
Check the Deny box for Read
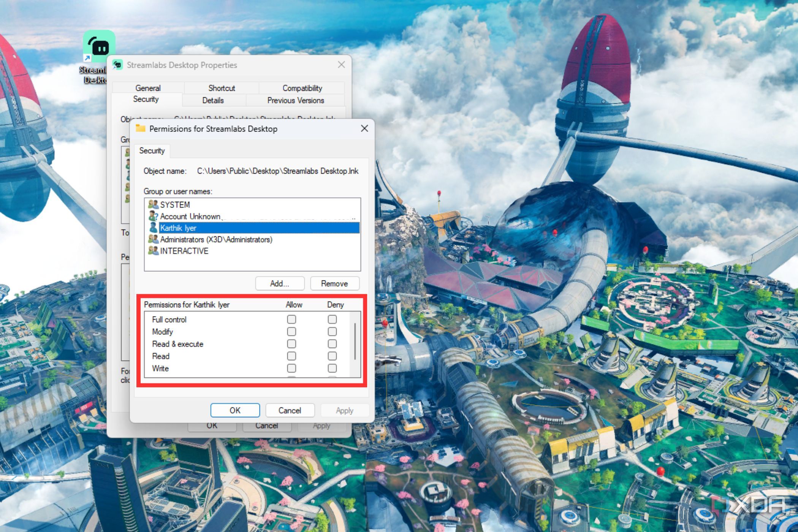click(x=332, y=356)
